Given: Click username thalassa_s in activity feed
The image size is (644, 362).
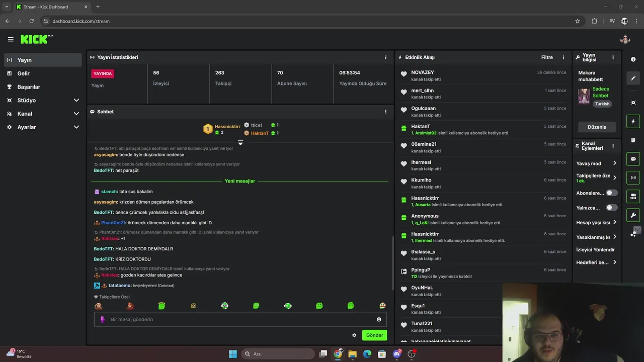Looking at the screenshot, I should coord(423,252).
